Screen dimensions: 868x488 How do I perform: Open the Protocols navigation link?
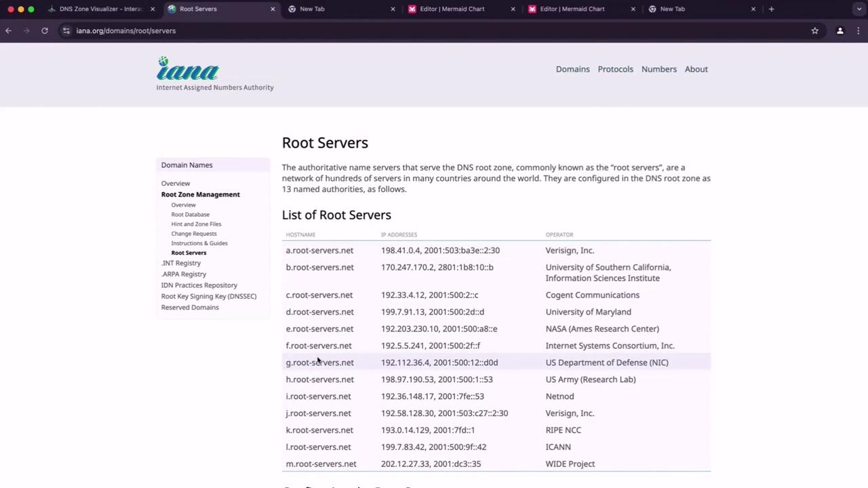(616, 69)
